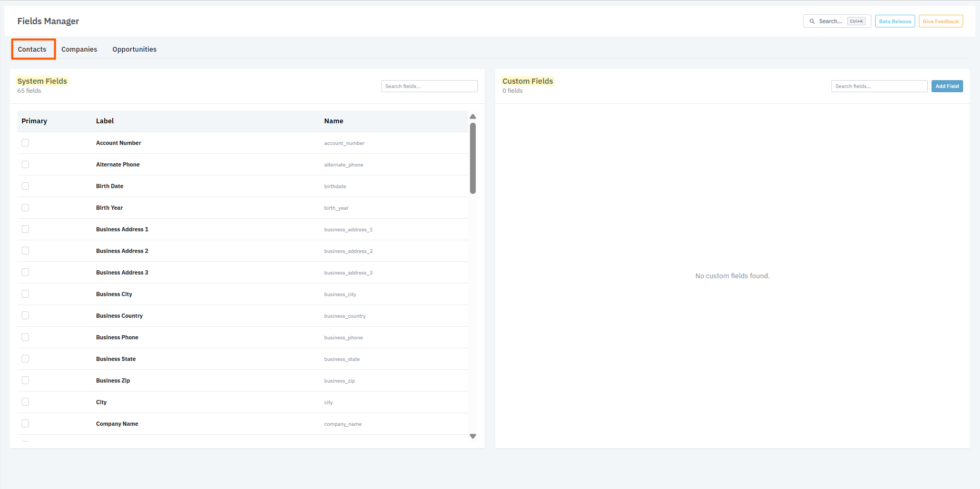Enable the Business Phone primary checkbox

[x=25, y=337]
